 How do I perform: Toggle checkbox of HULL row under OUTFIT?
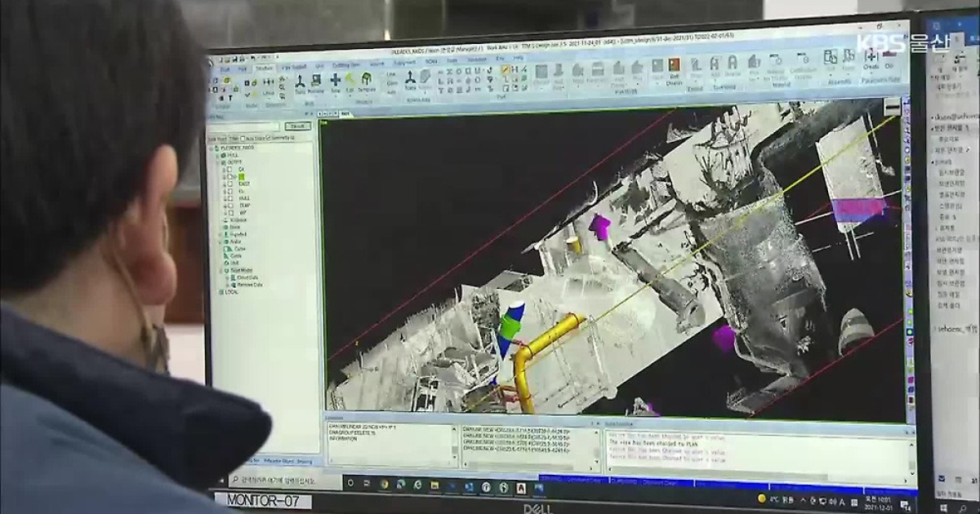click(x=229, y=198)
